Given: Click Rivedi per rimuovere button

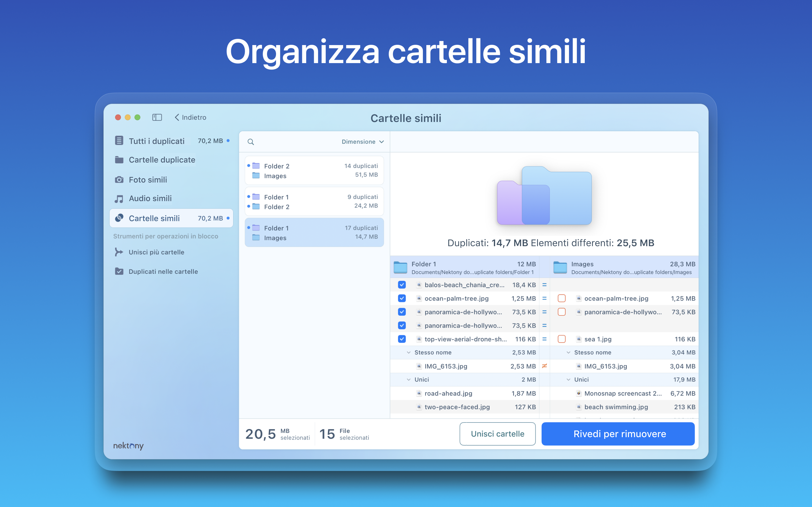Looking at the screenshot, I should (x=618, y=434).
